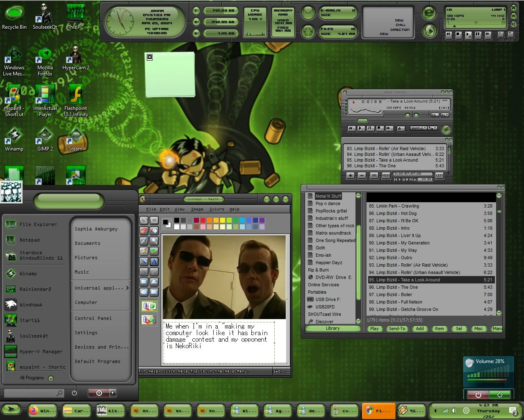Image resolution: width=524 pixels, height=420 pixels.
Task: Open the LIST menu in Winamp playlist
Action: point(439,176)
